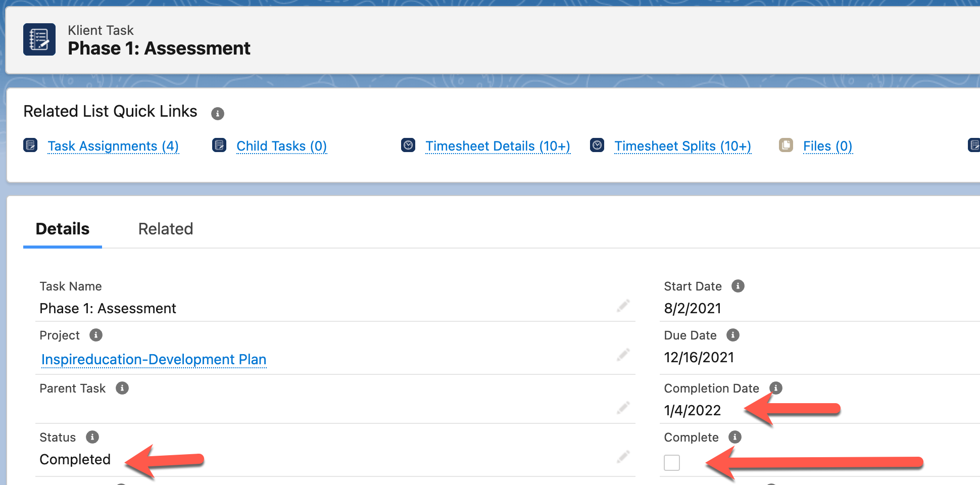Select the Details tab
Viewport: 980px width, 485px height.
[62, 229]
